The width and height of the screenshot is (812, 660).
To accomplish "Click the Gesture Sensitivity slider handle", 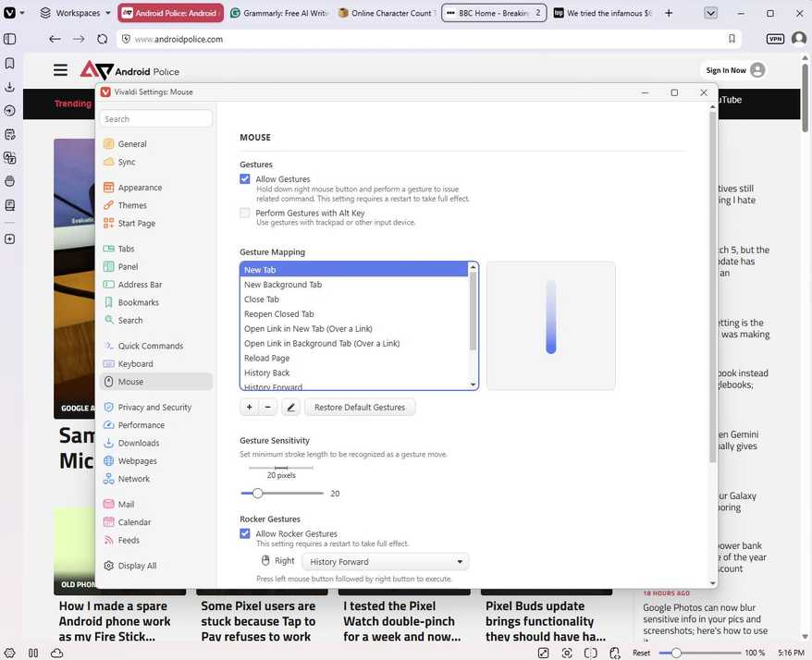I will click(257, 494).
